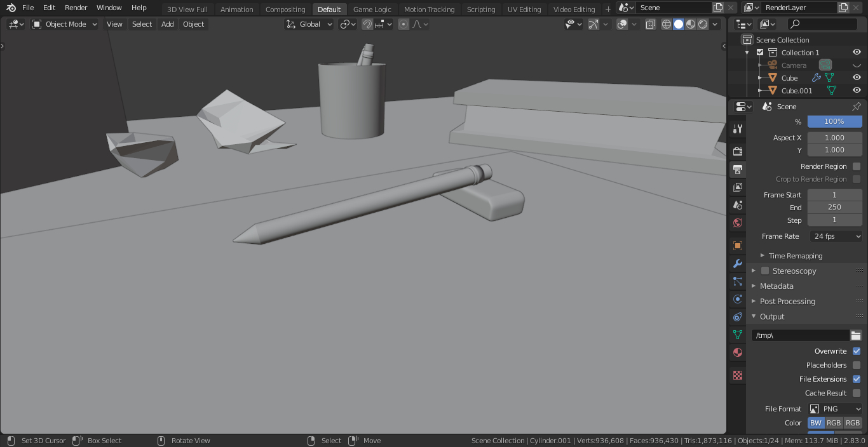Image resolution: width=868 pixels, height=447 pixels.
Task: Open the Render menu
Action: tap(76, 8)
